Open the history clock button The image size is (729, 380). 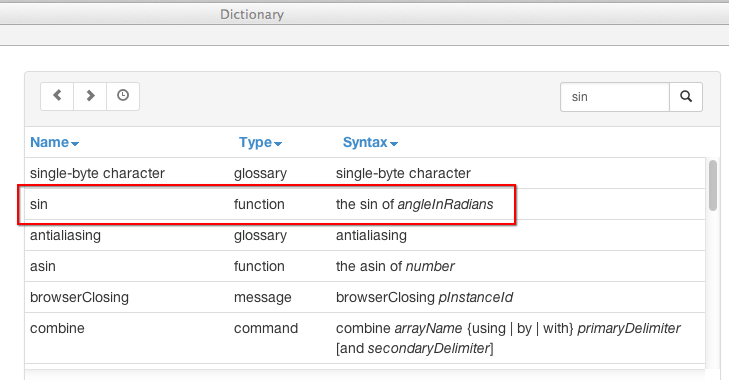pyautogui.click(x=123, y=96)
